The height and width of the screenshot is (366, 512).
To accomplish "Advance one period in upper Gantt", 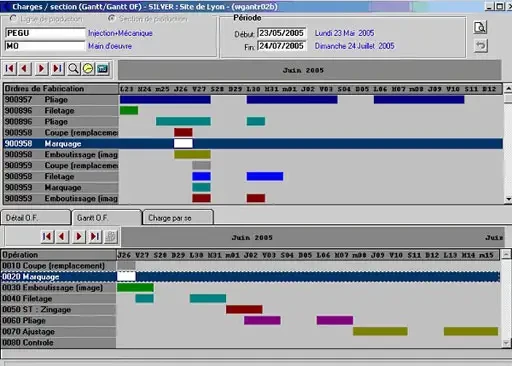I will [41, 69].
